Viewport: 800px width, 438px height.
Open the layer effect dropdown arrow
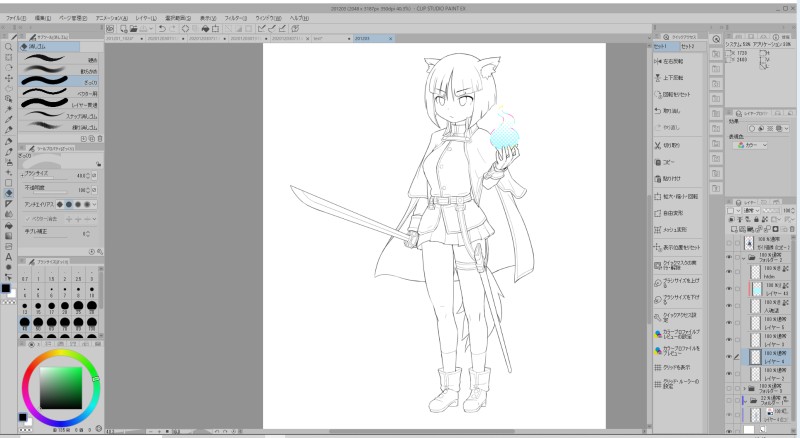(786, 129)
